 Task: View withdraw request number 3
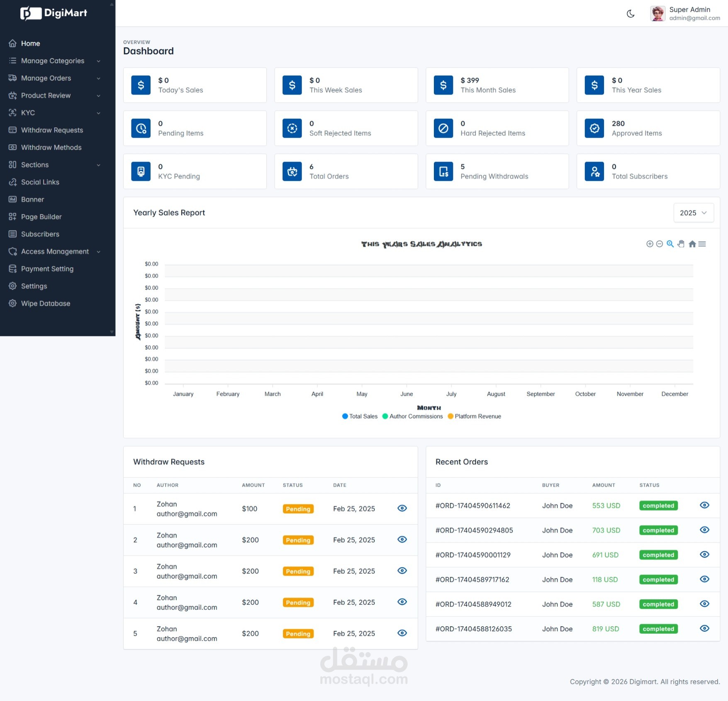[x=402, y=571]
